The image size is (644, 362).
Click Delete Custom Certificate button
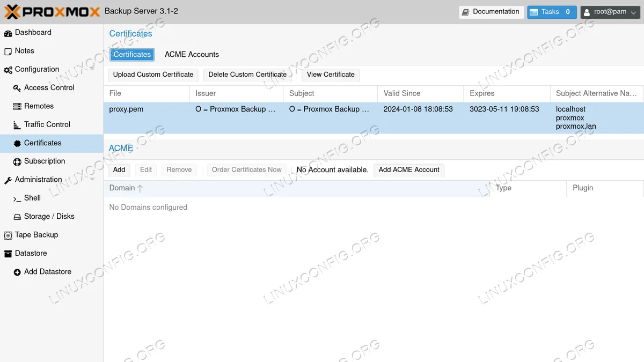247,75
